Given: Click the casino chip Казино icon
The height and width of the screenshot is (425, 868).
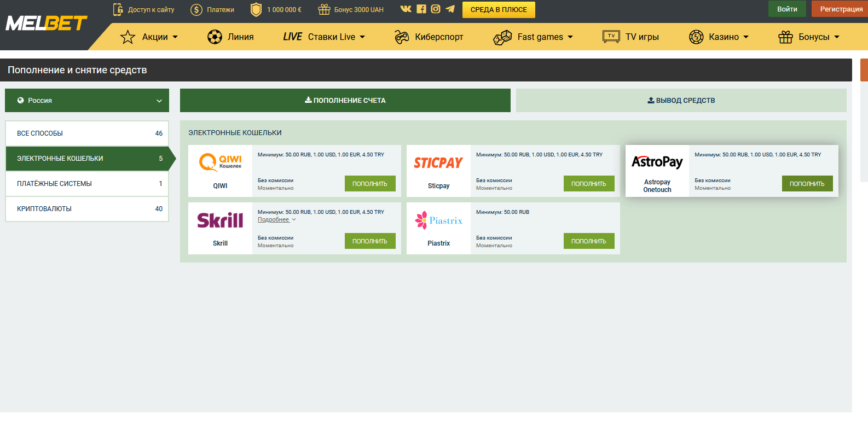Looking at the screenshot, I should point(696,37).
